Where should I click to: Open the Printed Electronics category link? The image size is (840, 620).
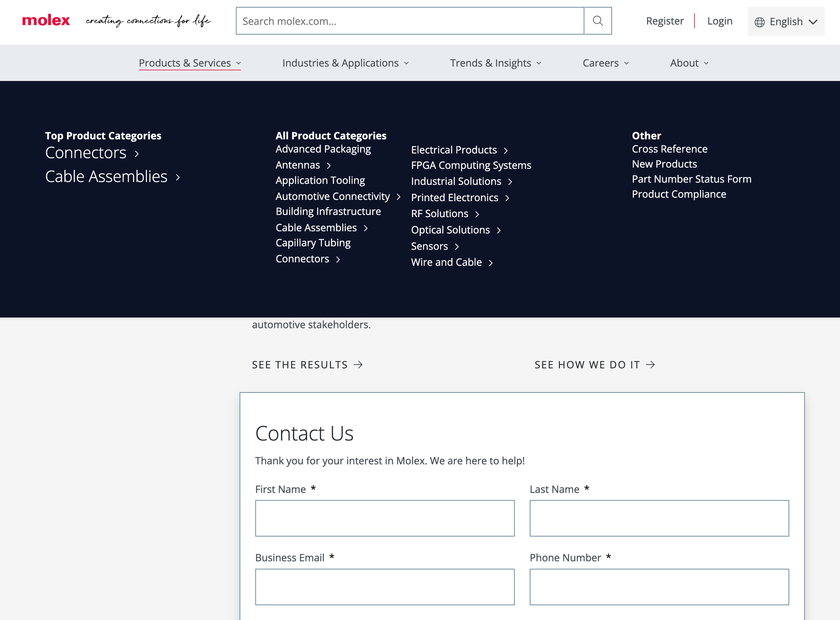454,198
